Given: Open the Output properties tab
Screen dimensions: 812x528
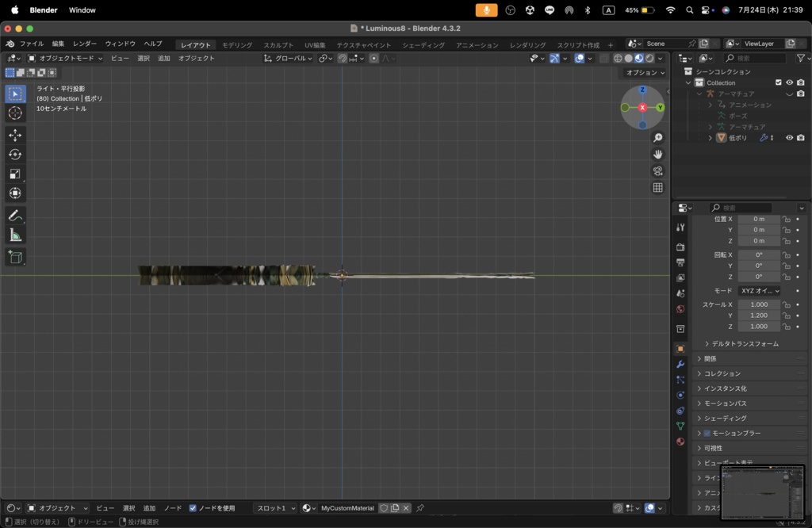Looking at the screenshot, I should tap(680, 262).
